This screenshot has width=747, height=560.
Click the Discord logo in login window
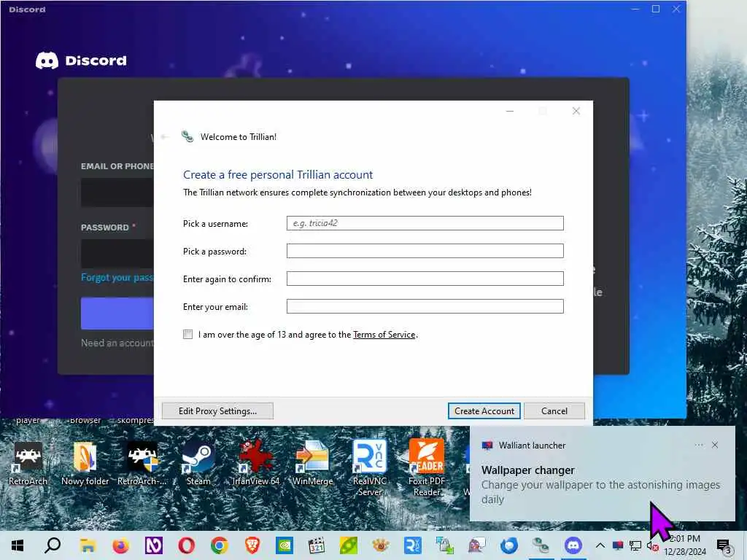pos(81,61)
